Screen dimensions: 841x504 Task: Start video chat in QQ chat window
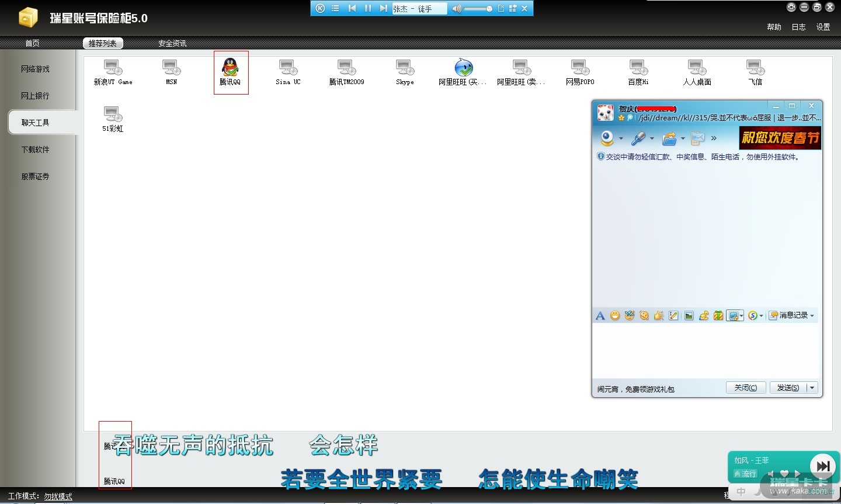point(607,138)
